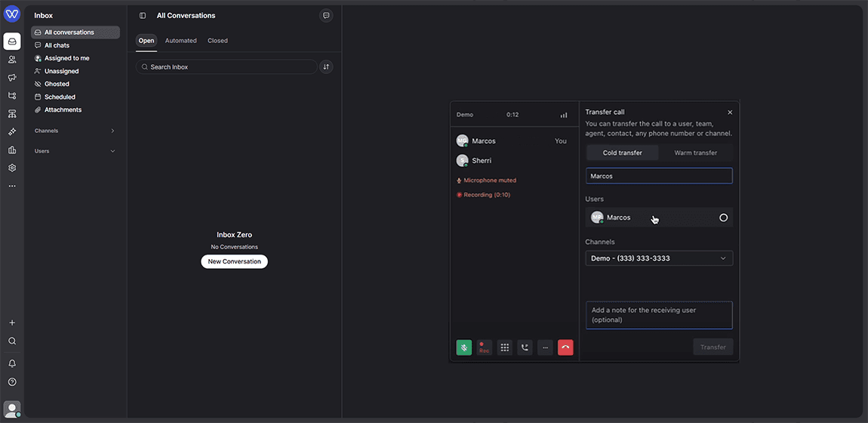The image size is (868, 423).
Task: Unmute microphone with the green mic button
Action: click(464, 347)
